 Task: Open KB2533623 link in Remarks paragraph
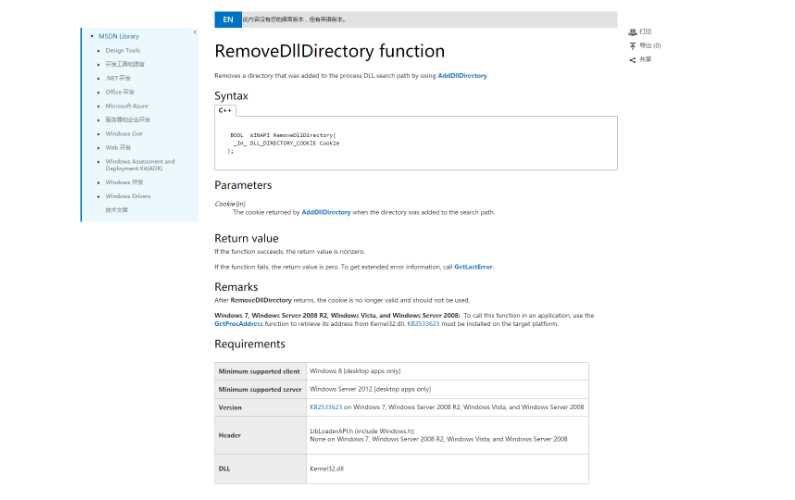420,324
